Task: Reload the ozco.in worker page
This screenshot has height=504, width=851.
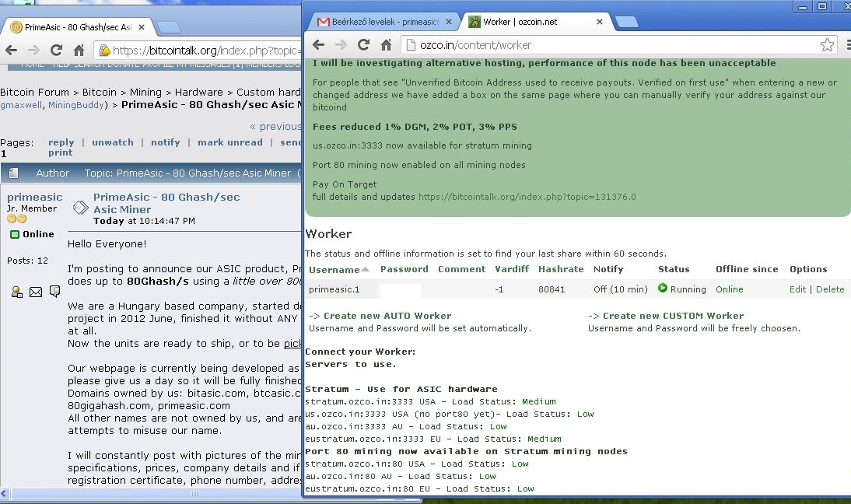Action: click(363, 45)
